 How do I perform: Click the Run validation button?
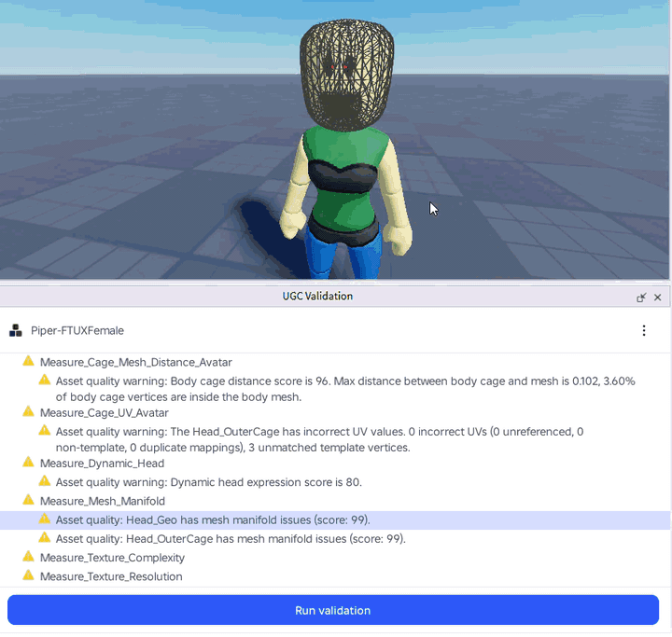point(333,610)
